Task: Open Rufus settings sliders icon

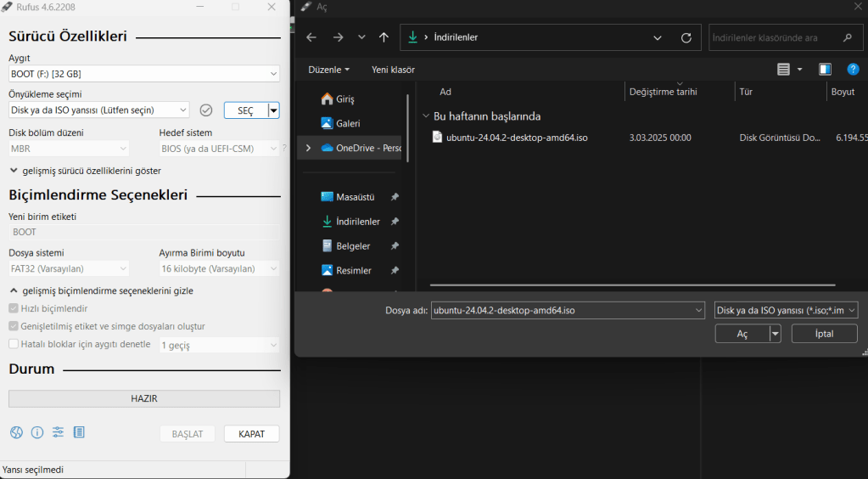Action: point(58,432)
